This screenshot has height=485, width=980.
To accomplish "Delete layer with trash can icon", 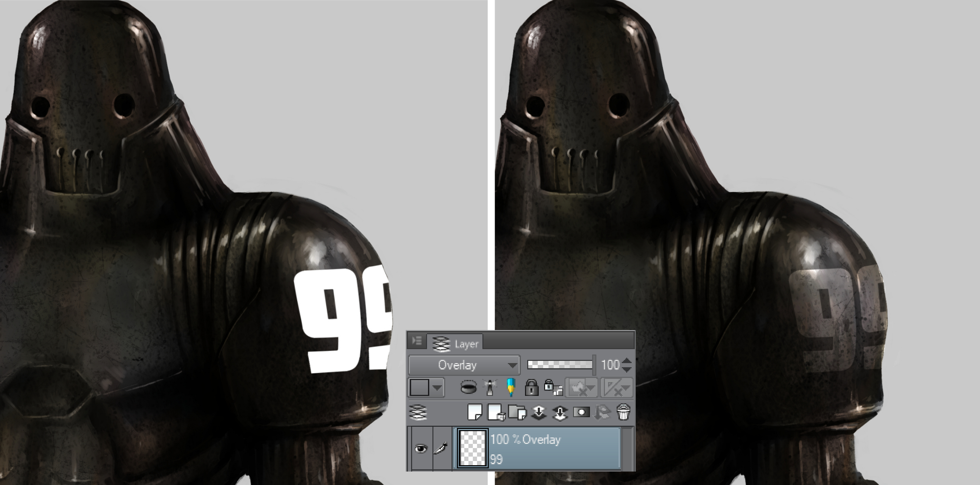I will coord(623,412).
